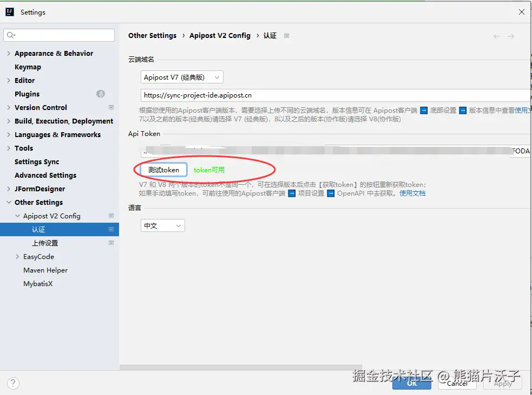The width and height of the screenshot is (532, 395).
Task: Expand the EasyCode node
Action: pos(18,256)
